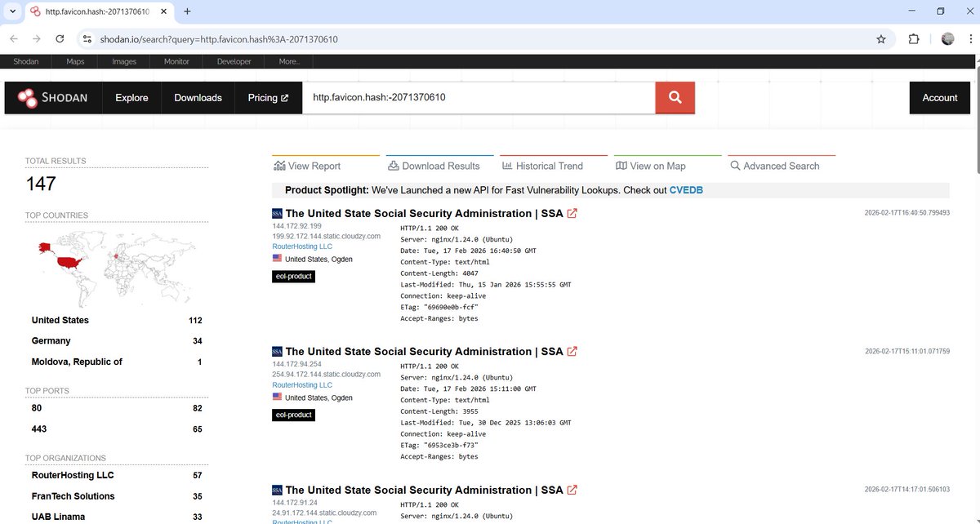
Task: Filter by organization RouterHosting LLC in sidebar
Action: click(73, 475)
